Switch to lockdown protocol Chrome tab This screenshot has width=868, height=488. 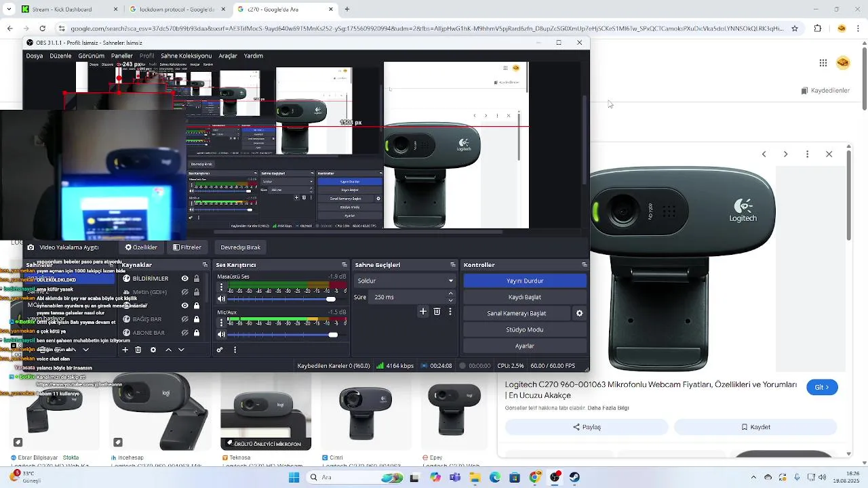tap(178, 9)
